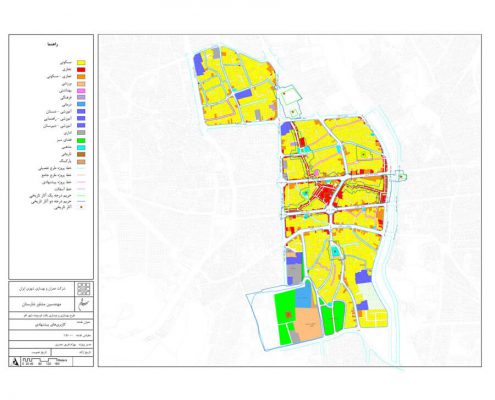Click the orange dot legend symbol
Image resolution: width=495 pixels, height=400 pixels.
tap(82, 207)
